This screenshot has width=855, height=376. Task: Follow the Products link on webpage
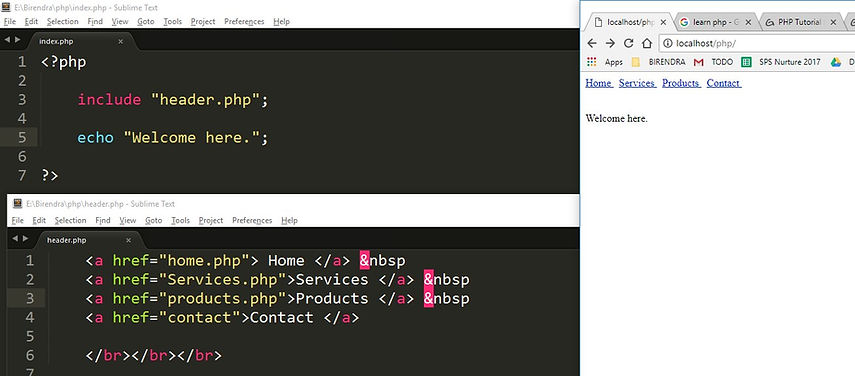(x=682, y=83)
